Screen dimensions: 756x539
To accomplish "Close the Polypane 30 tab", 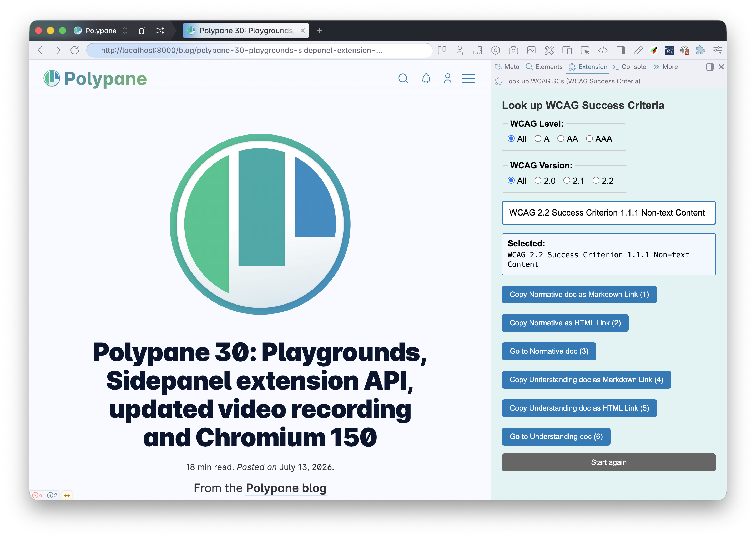I will point(303,31).
